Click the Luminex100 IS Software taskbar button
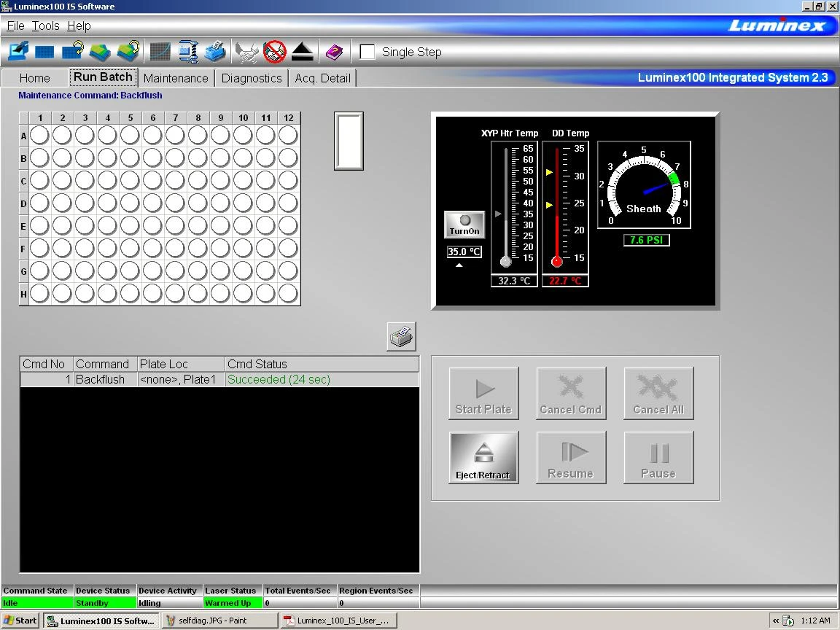The height and width of the screenshot is (630, 840). coord(101,621)
